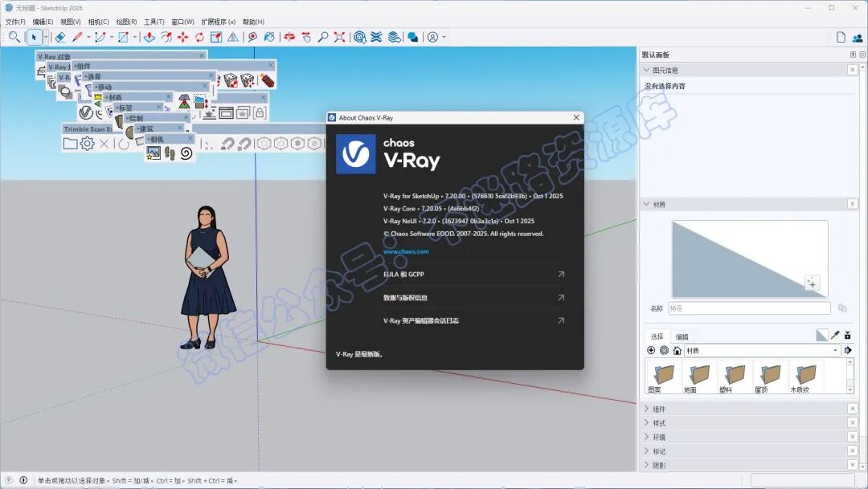868x489 pixels.
Task: Select the Pan hand tool
Action: pyautogui.click(x=306, y=37)
